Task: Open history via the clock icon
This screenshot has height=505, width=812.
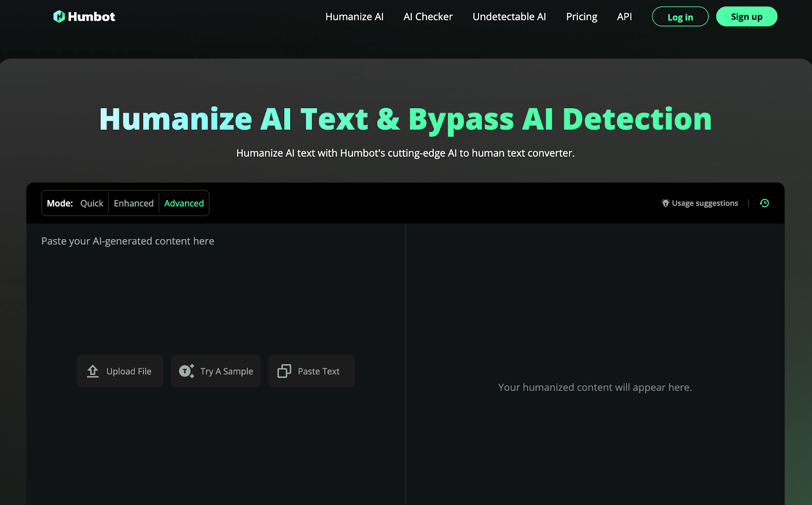Action: point(764,203)
